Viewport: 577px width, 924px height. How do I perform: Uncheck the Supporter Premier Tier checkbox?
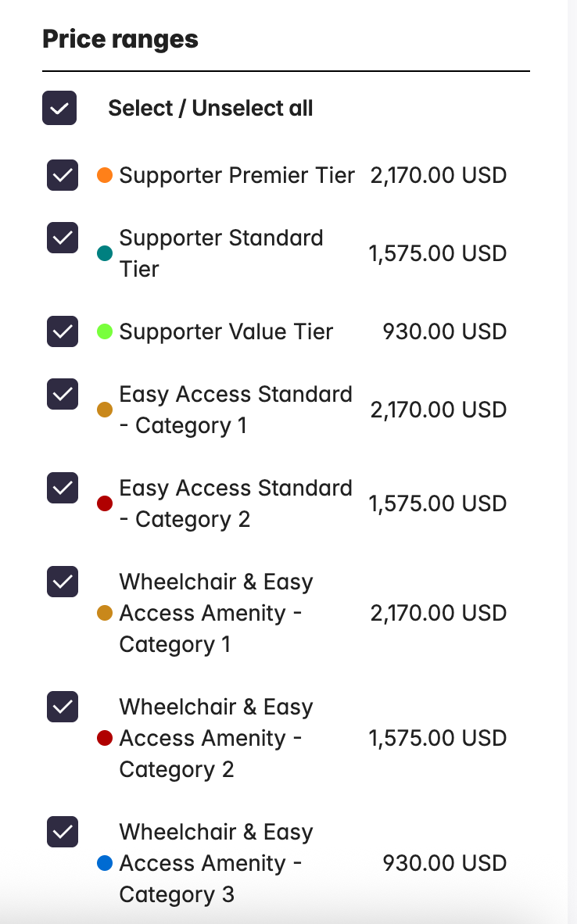pyautogui.click(x=63, y=175)
